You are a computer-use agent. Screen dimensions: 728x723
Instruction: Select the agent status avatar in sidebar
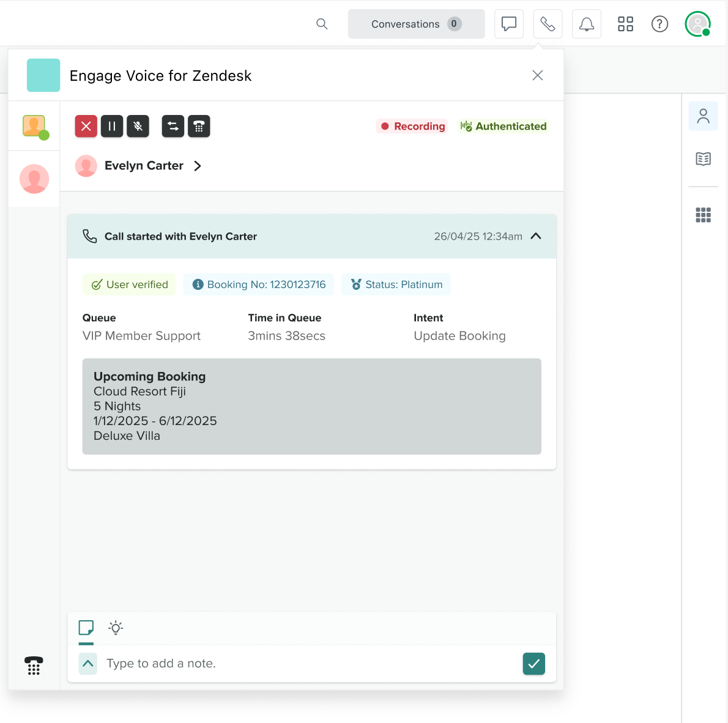34,126
